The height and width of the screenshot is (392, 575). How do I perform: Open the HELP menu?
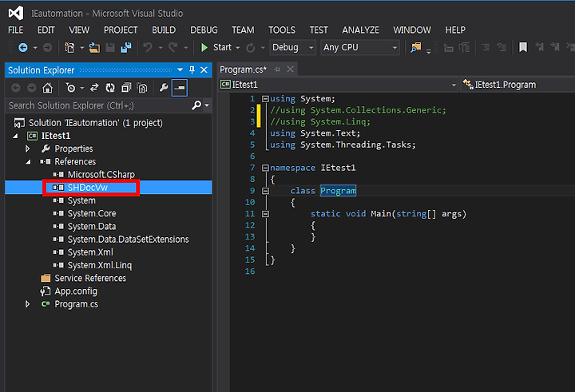coord(455,30)
